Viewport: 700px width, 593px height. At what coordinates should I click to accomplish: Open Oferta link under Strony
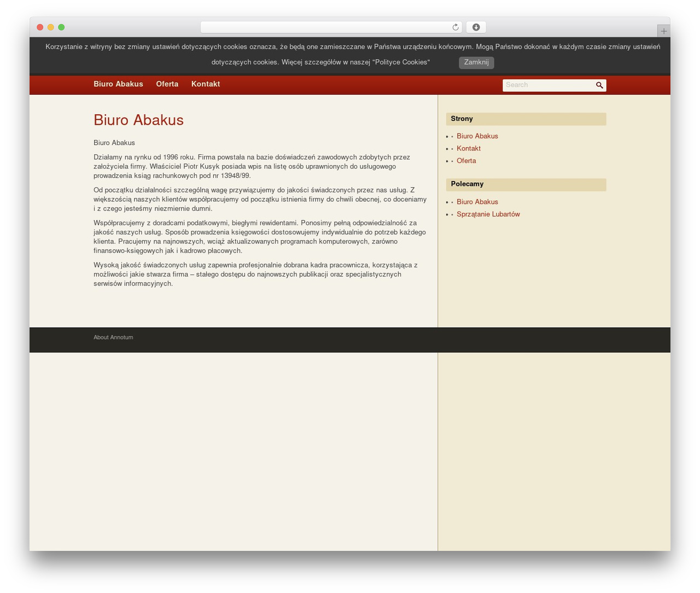(466, 161)
